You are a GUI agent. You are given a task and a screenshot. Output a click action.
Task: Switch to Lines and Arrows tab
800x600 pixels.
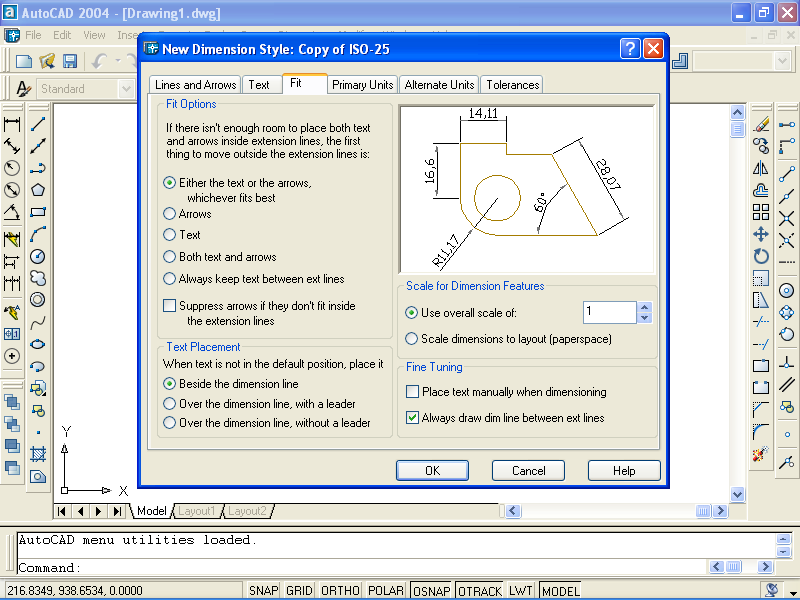coord(195,85)
